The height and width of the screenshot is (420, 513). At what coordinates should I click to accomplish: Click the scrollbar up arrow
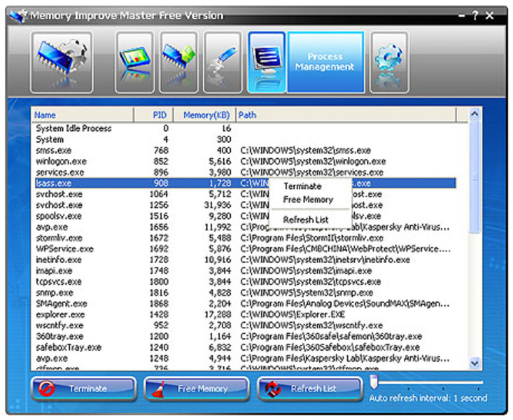(475, 114)
